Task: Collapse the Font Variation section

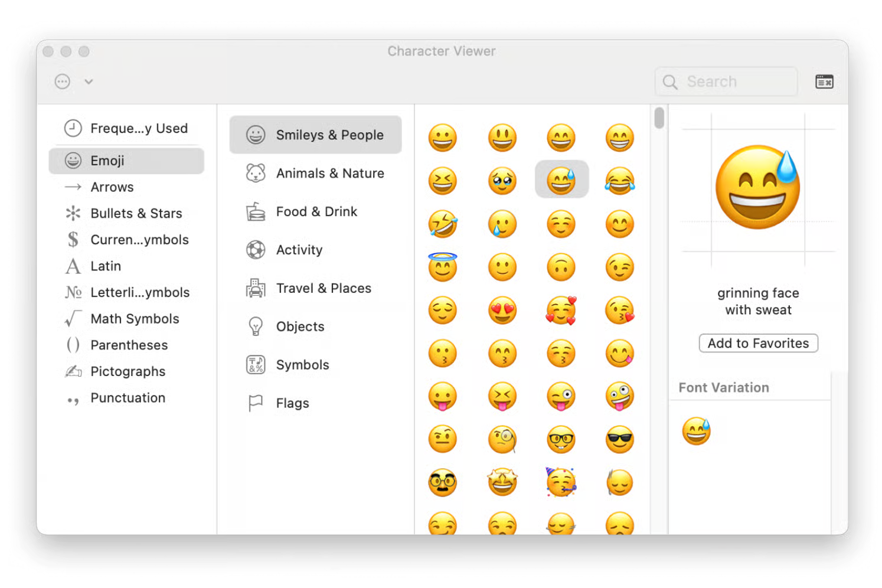Action: click(x=724, y=387)
